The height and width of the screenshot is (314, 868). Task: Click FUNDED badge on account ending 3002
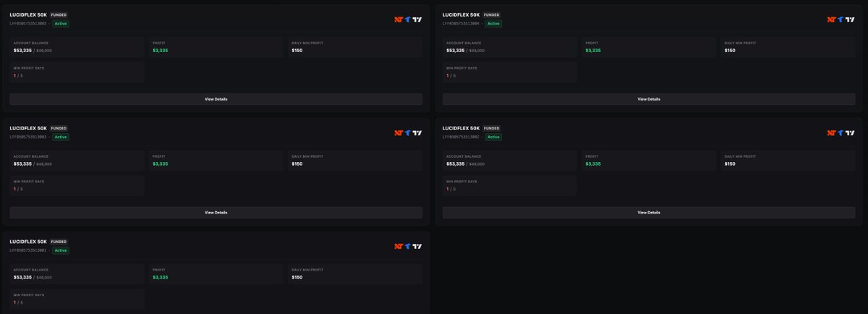(491, 128)
